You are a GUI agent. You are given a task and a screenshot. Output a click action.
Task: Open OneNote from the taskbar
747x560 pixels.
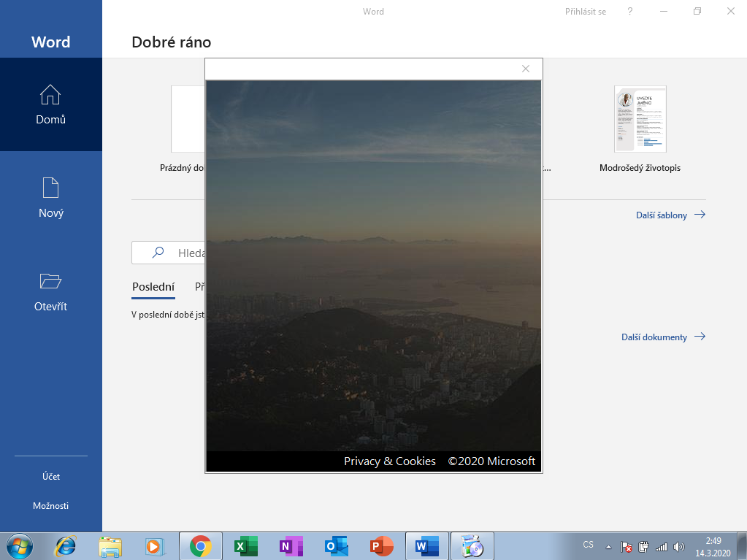tap(291, 546)
